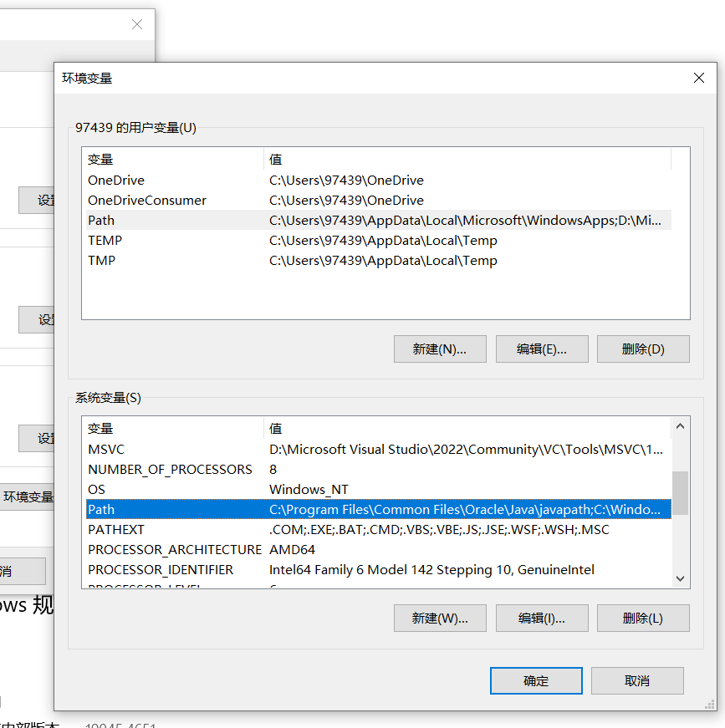Select the OneDrive user variable
Viewport: 725px width, 728px height.
click(x=116, y=181)
